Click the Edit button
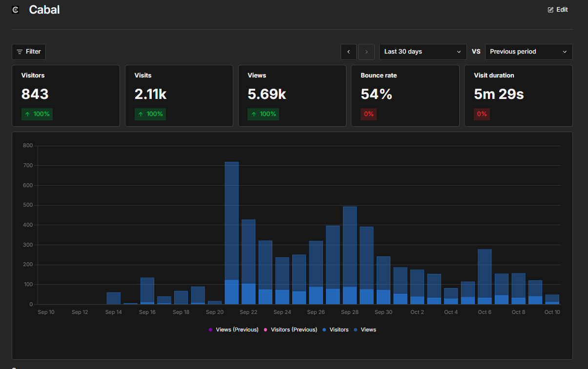588x369 pixels. pyautogui.click(x=558, y=10)
